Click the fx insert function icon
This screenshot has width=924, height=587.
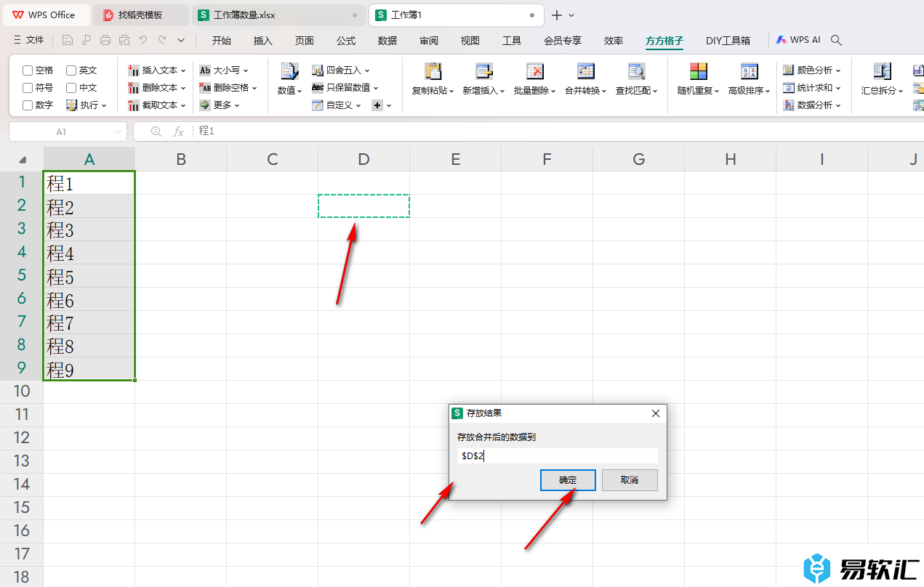tap(178, 131)
